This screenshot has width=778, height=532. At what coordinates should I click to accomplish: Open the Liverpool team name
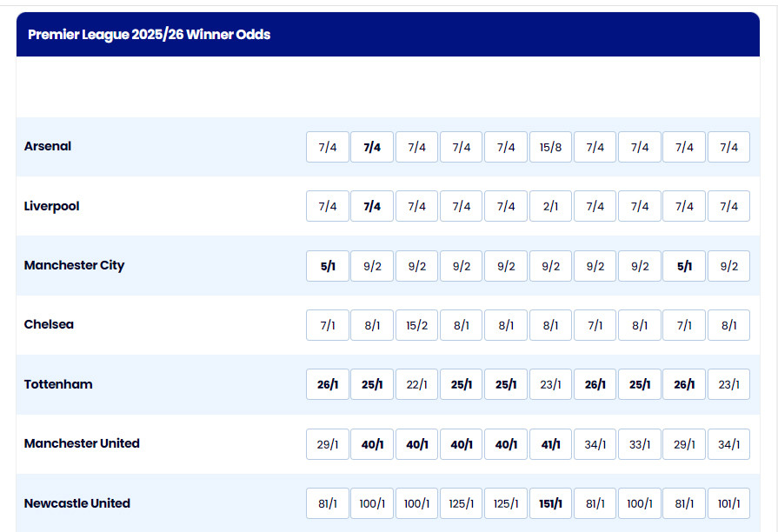[51, 206]
